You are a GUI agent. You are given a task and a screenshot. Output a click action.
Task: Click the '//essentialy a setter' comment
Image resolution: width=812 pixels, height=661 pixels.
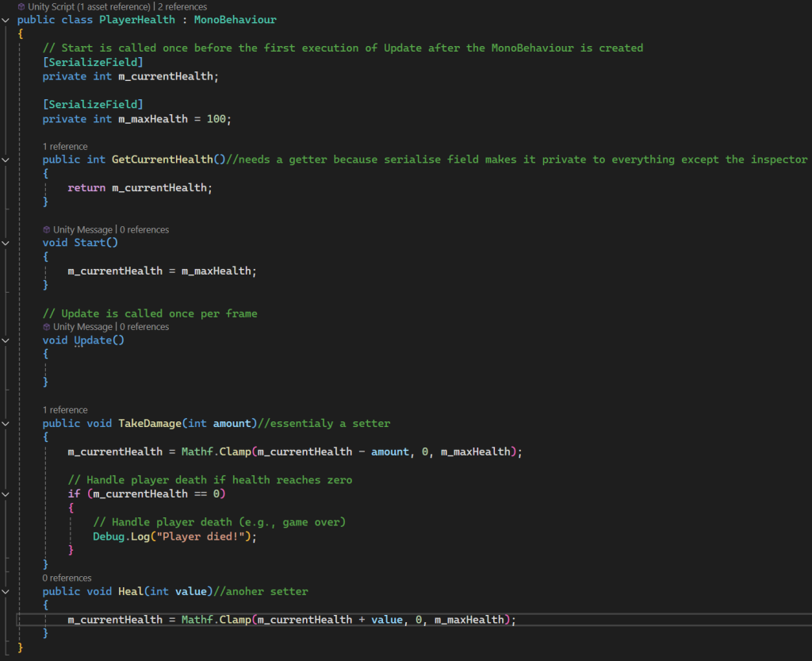tap(324, 424)
